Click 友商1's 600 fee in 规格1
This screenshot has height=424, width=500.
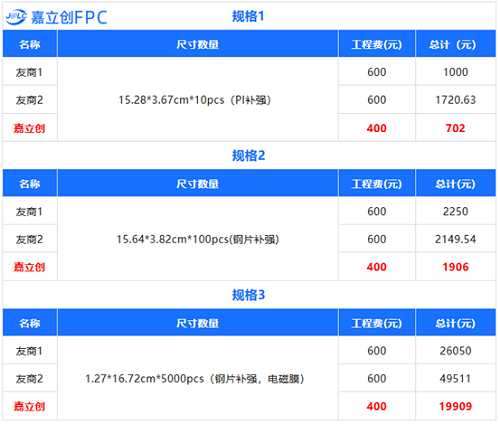pyautogui.click(x=377, y=72)
